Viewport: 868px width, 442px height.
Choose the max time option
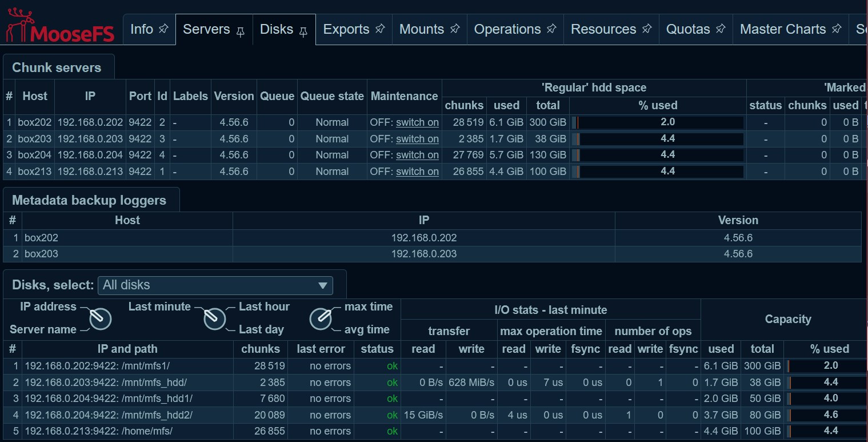pyautogui.click(x=369, y=306)
